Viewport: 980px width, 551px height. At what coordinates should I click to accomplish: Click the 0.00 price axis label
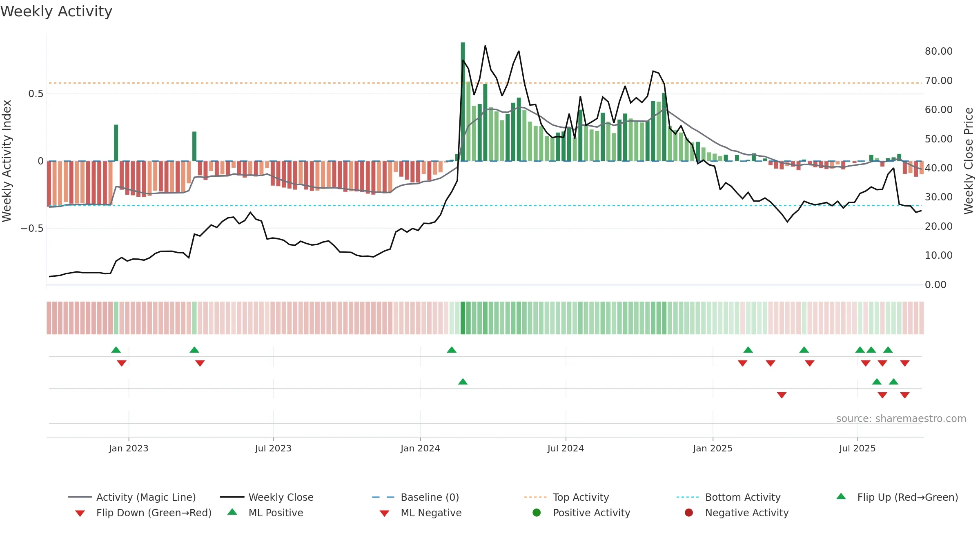click(x=935, y=285)
